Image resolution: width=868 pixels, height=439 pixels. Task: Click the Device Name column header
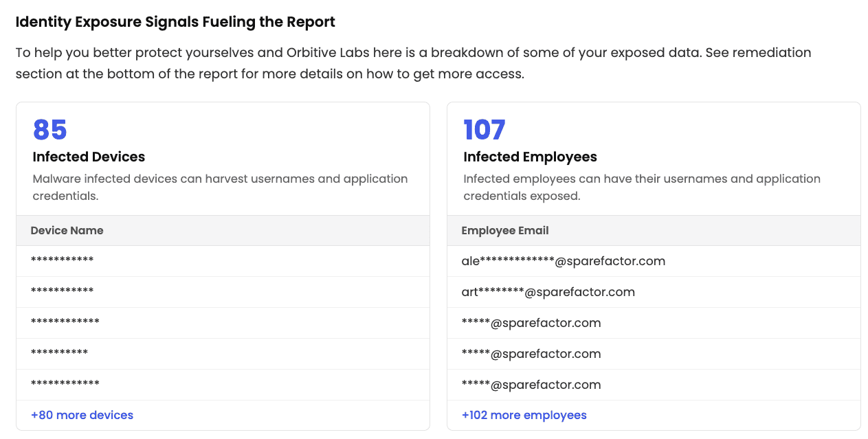coord(67,230)
